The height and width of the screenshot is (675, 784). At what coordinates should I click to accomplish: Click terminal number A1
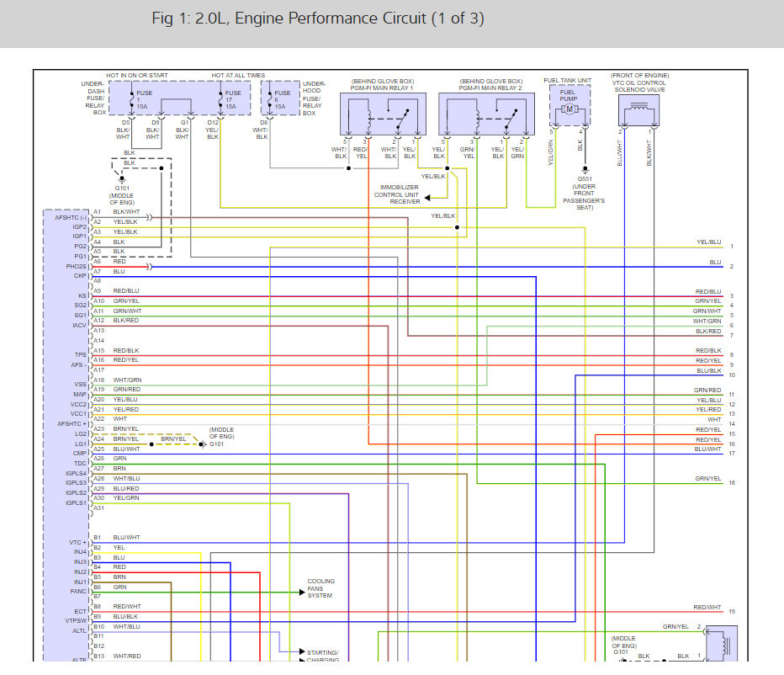pos(97,212)
